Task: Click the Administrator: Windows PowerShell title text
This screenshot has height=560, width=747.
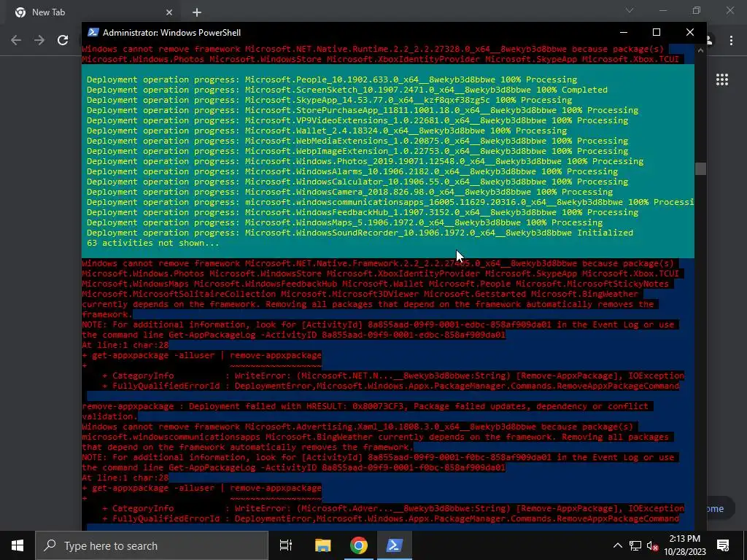Action: pyautogui.click(x=171, y=32)
